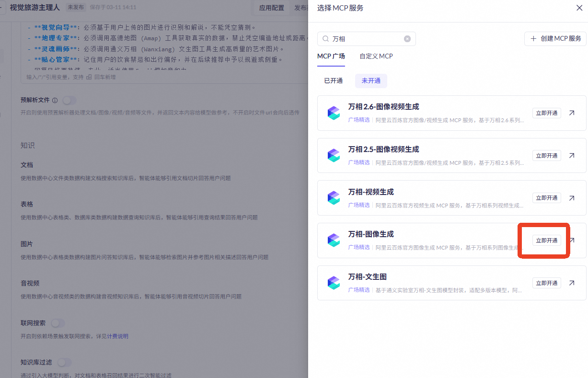Click the info icon beside 预解析文件
The width and height of the screenshot is (588, 378).
point(55,101)
